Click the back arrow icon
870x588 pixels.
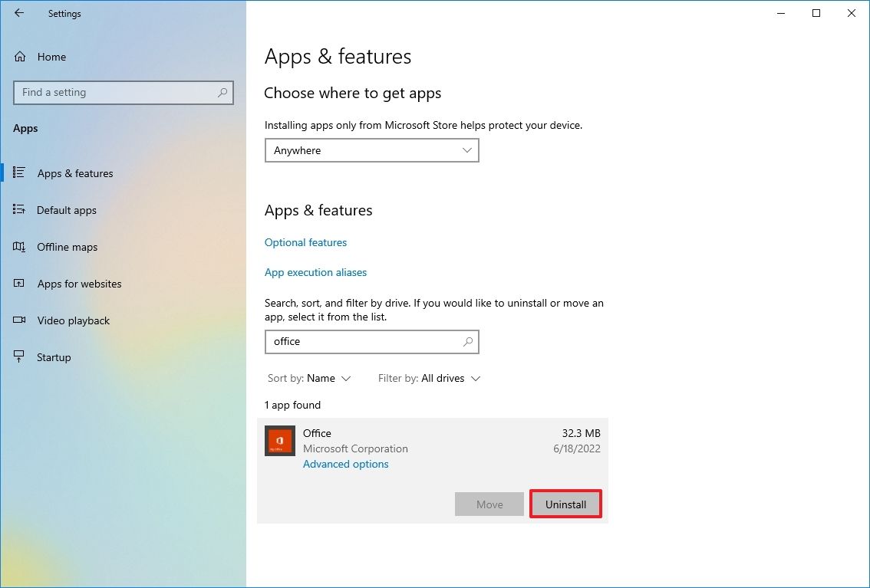[x=19, y=13]
